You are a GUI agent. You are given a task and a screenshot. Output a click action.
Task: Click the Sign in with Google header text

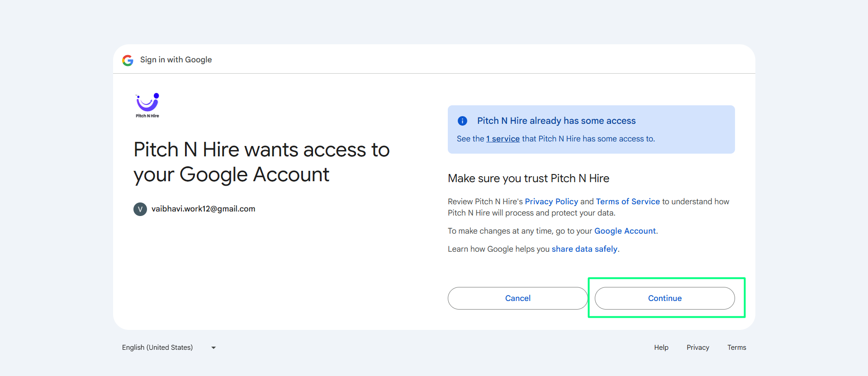[x=176, y=60]
